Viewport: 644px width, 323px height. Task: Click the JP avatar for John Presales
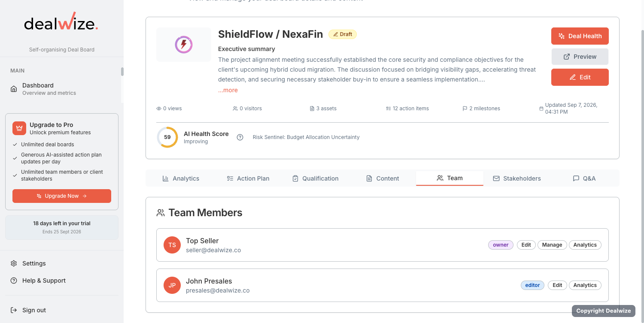[172, 285]
